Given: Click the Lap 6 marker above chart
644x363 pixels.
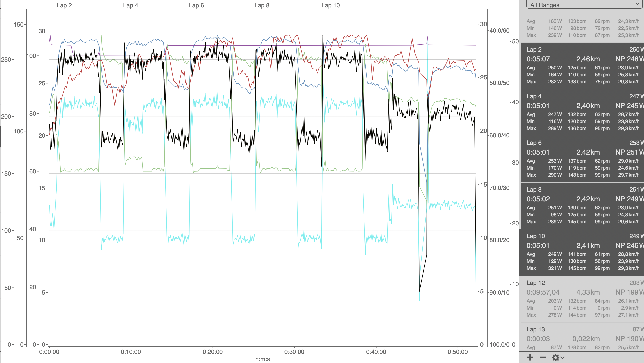Looking at the screenshot, I should (x=196, y=5).
